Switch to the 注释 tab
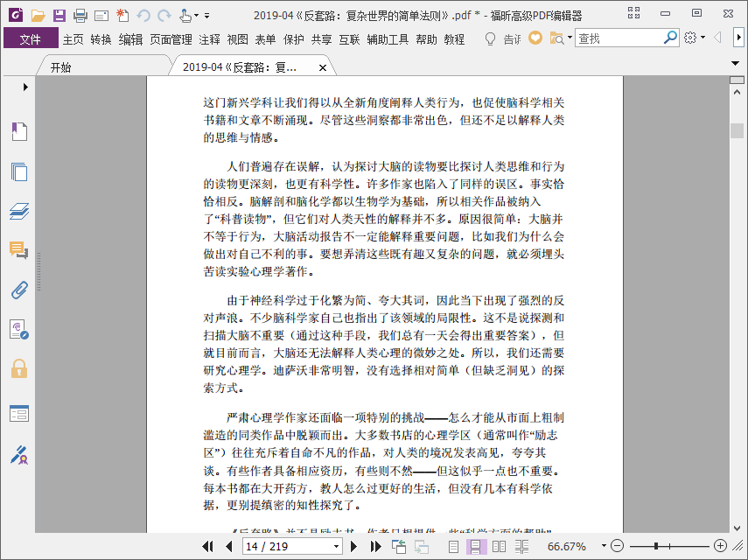Viewport: 748px width, 560px height. pos(209,39)
